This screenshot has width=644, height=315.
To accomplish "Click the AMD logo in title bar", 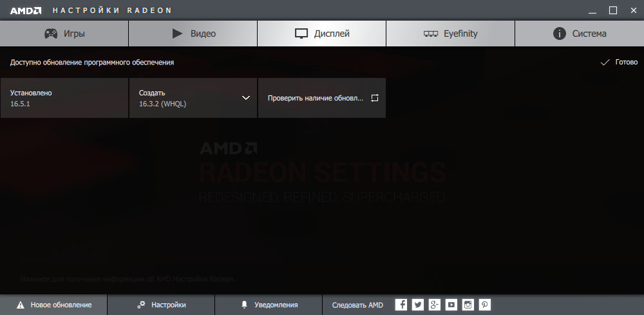I will pyautogui.click(x=26, y=10).
